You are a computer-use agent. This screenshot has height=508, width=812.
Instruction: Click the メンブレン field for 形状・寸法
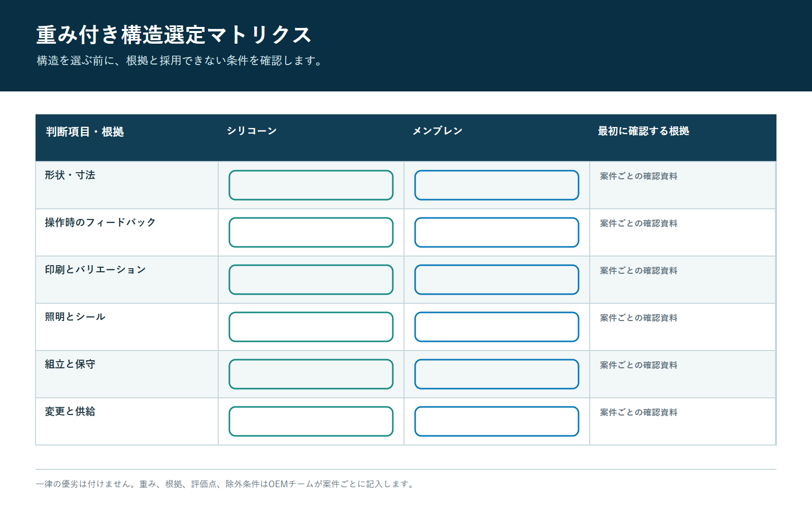tap(497, 185)
